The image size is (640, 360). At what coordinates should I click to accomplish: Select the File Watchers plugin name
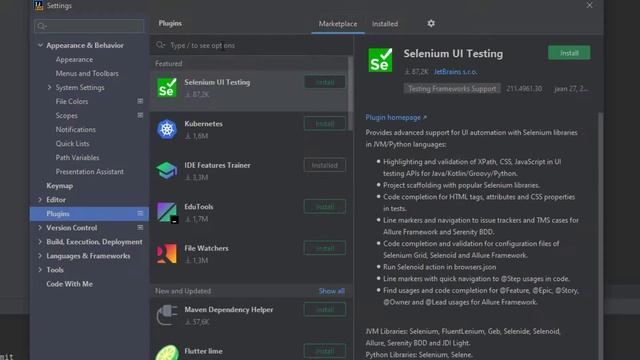206,248
